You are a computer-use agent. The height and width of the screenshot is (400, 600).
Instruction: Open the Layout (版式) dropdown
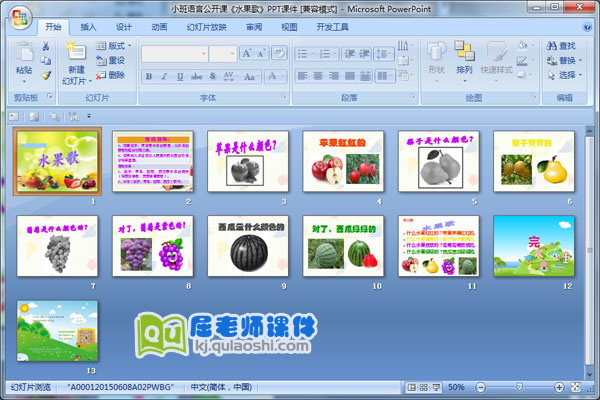[114, 46]
